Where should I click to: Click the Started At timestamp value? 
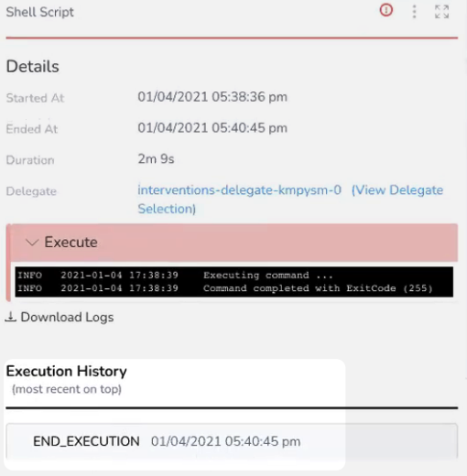212,97
